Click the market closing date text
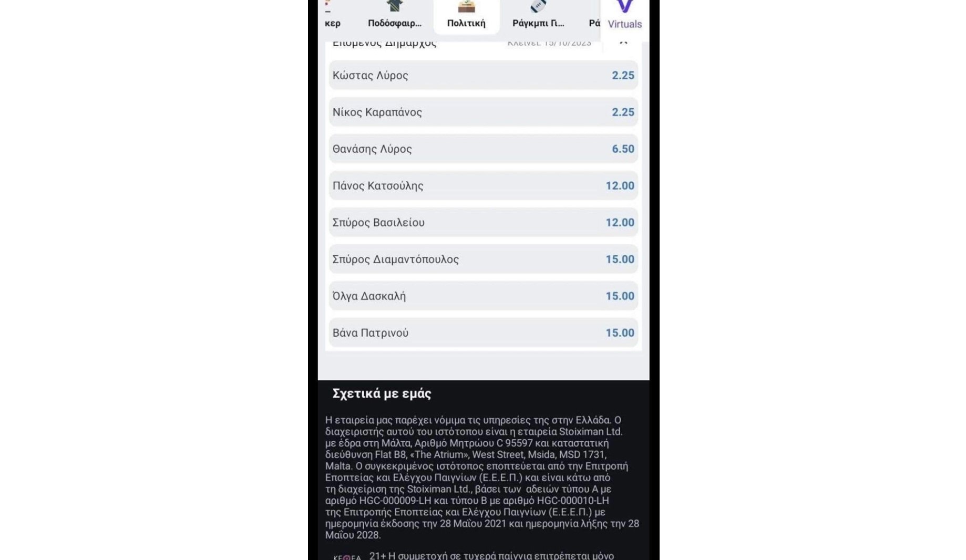 [549, 44]
